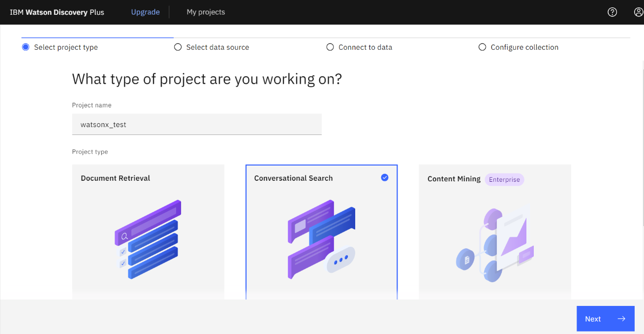The width and height of the screenshot is (644, 334).
Task: Click the blue checkmark on Conversational Search
Action: pyautogui.click(x=385, y=177)
